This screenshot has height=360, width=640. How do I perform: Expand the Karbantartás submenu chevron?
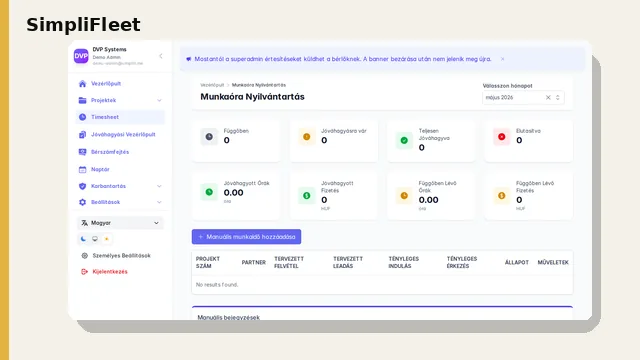(x=159, y=186)
